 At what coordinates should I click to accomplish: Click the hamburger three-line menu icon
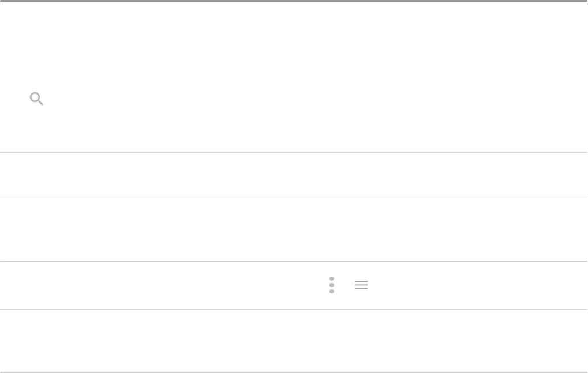click(361, 285)
